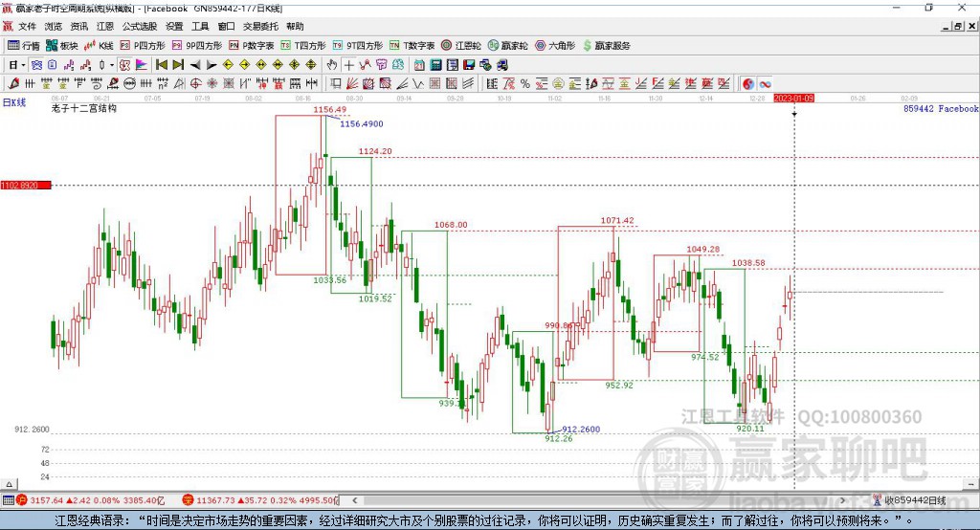The width and height of the screenshot is (980, 530).
Task: Toggle the magenta-cyan flag chart button
Action: coord(142,65)
